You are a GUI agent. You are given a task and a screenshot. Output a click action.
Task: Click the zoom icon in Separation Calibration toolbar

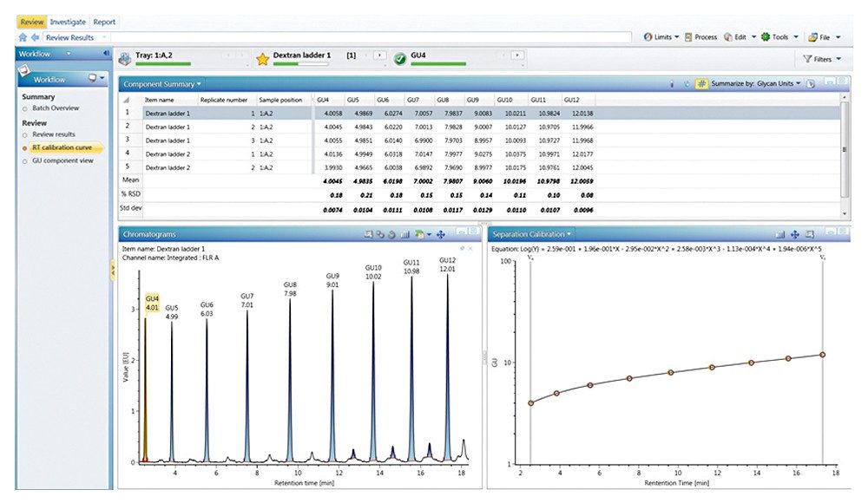[x=809, y=235]
